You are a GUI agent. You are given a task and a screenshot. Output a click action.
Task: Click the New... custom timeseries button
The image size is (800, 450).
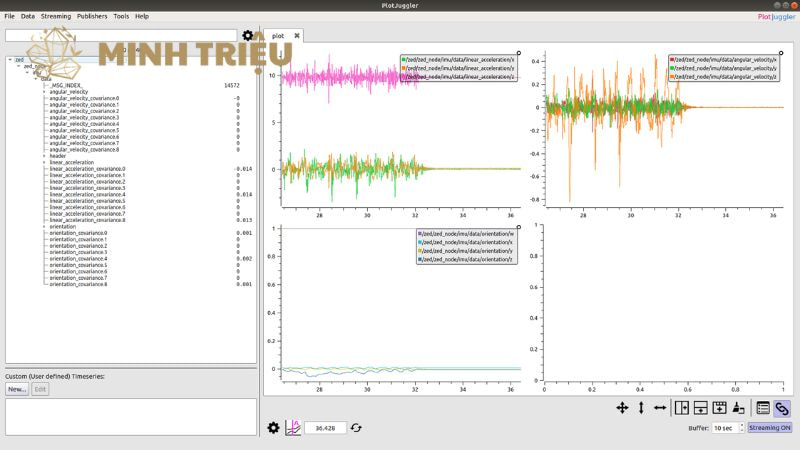[17, 389]
